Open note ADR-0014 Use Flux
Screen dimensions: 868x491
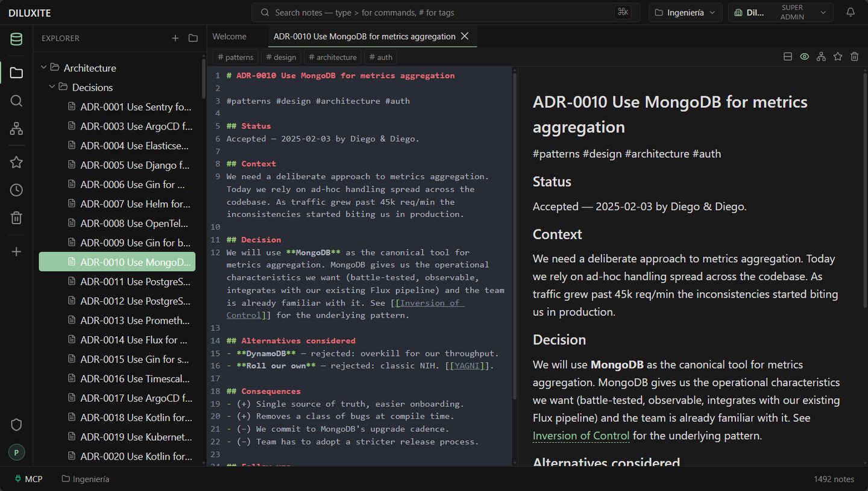click(x=117, y=339)
